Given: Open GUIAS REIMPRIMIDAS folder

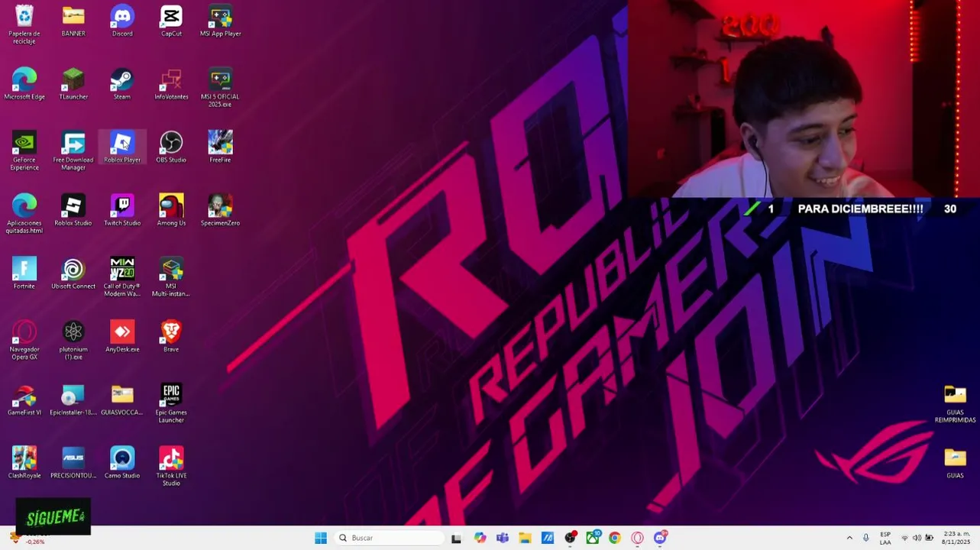Looking at the screenshot, I should click(x=955, y=404).
